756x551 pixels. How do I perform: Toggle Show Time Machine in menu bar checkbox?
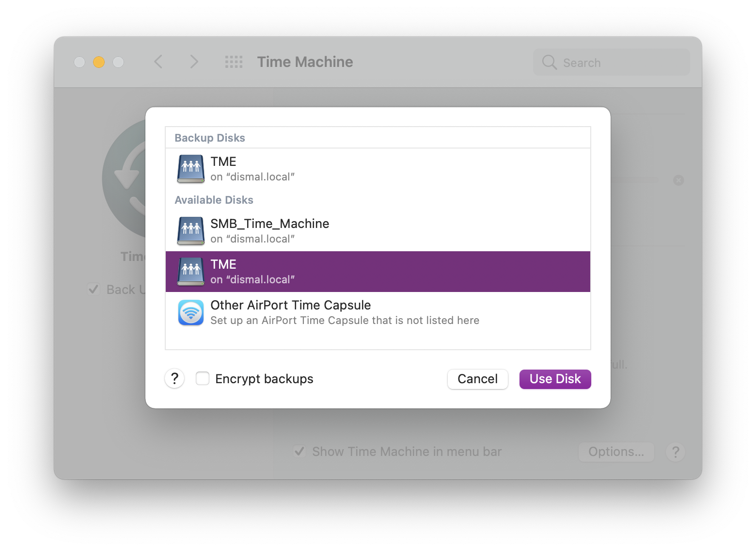pyautogui.click(x=299, y=452)
